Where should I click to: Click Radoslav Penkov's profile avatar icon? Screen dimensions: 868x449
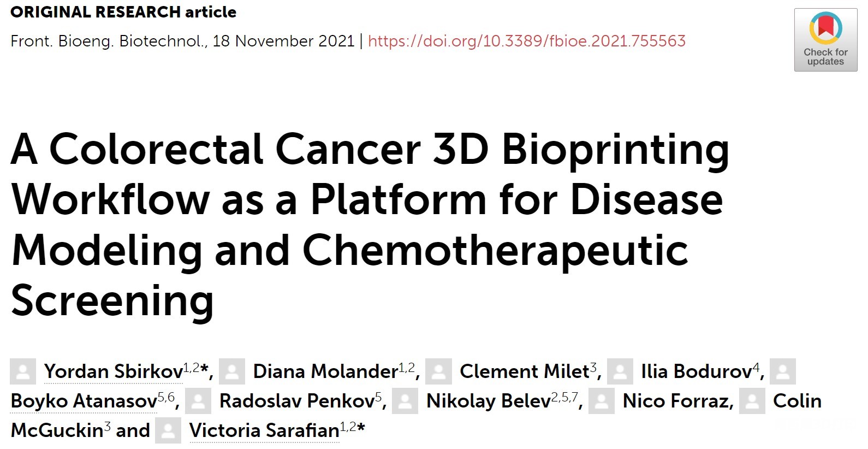click(x=198, y=401)
